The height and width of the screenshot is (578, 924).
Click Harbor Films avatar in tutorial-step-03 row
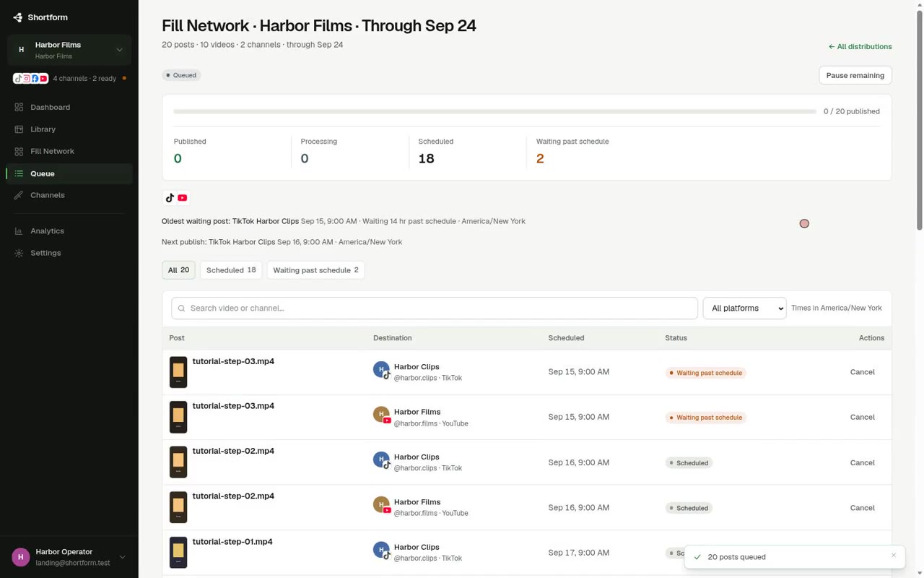pos(381,415)
